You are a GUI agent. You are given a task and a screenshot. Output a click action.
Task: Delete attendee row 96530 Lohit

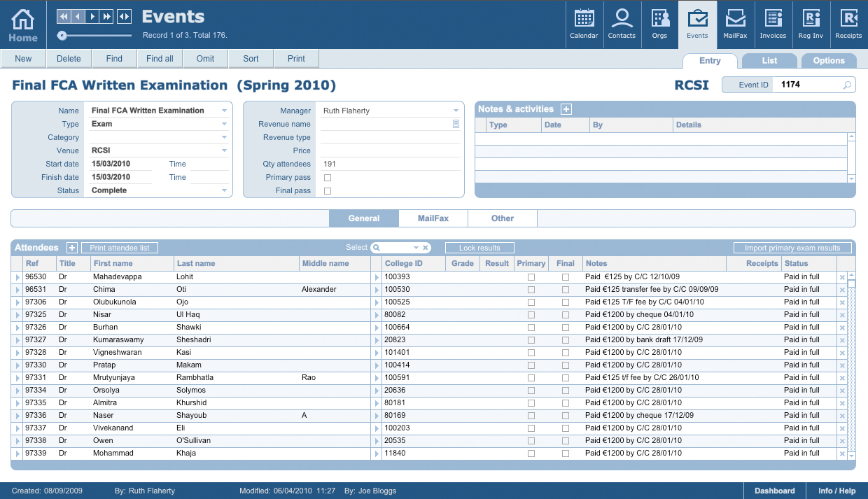pyautogui.click(x=842, y=277)
